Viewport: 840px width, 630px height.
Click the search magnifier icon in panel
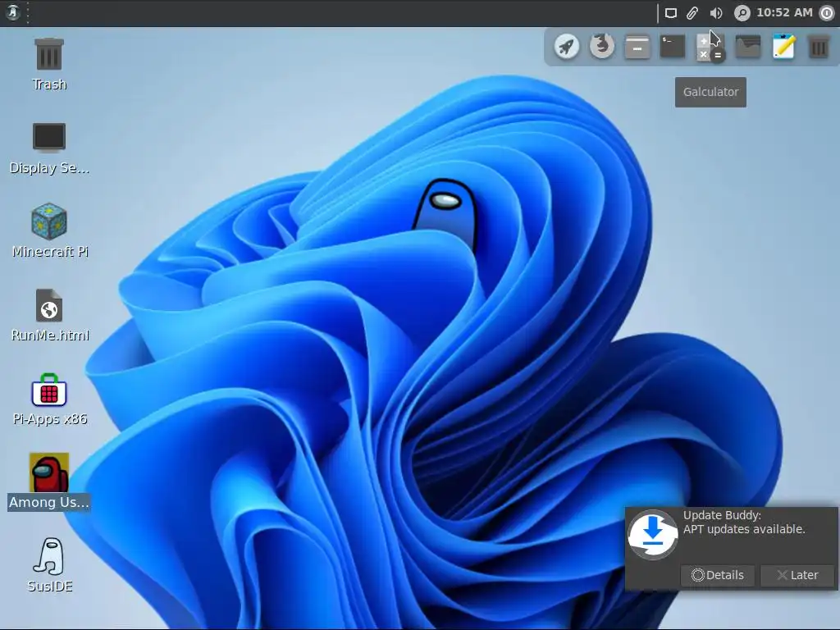(742, 13)
